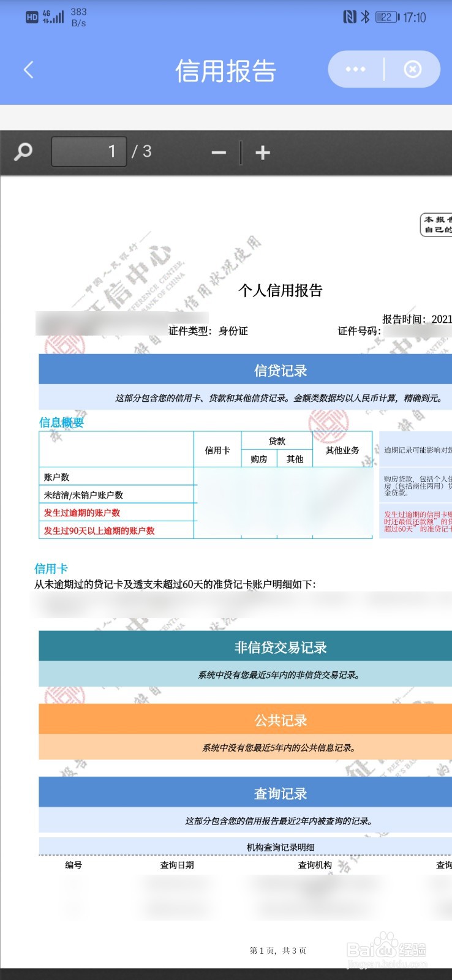
Task: Click the 从未逾期过的贷记卡 description line
Action: coord(175,584)
